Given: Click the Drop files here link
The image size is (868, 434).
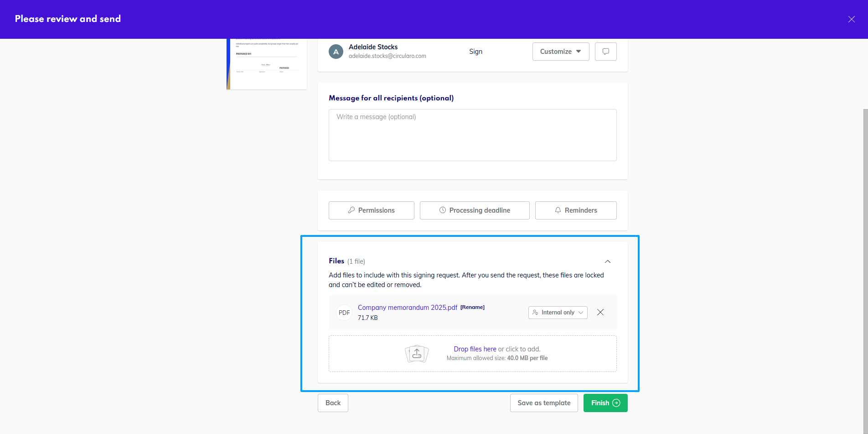Looking at the screenshot, I should click(x=475, y=349).
